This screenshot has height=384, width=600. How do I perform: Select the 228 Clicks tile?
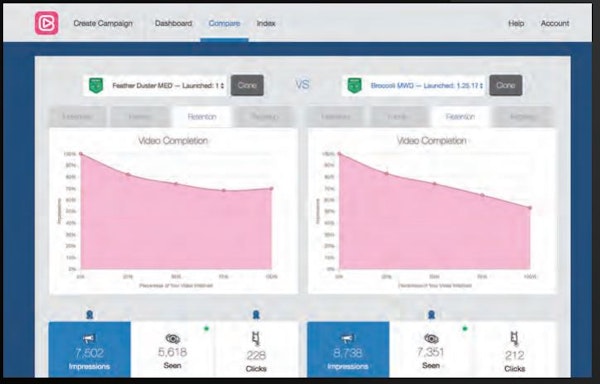[256, 349]
